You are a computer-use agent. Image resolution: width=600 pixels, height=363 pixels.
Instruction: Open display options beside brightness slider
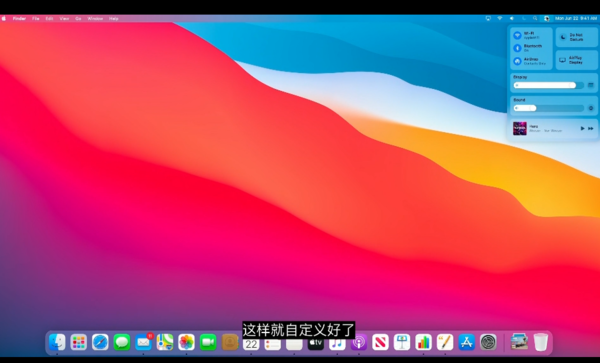pyautogui.click(x=591, y=85)
